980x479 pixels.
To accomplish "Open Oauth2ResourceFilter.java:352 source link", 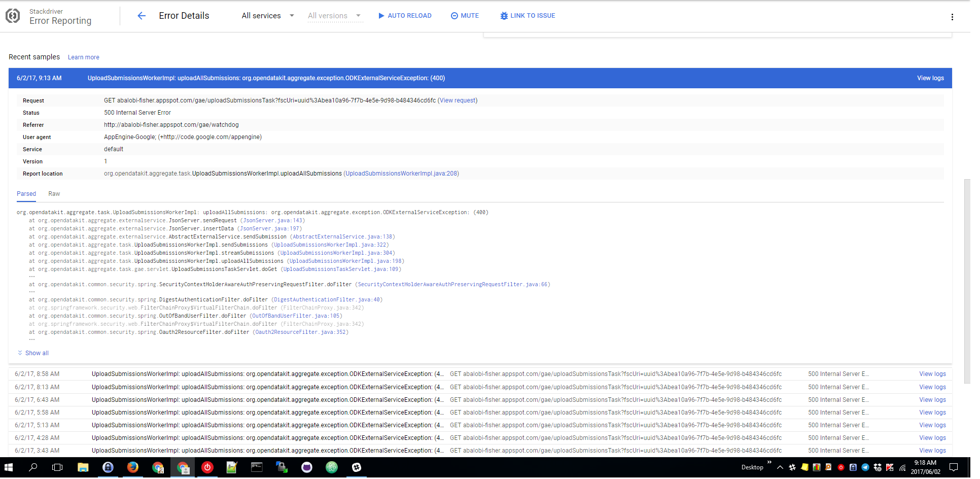I will click(300, 332).
